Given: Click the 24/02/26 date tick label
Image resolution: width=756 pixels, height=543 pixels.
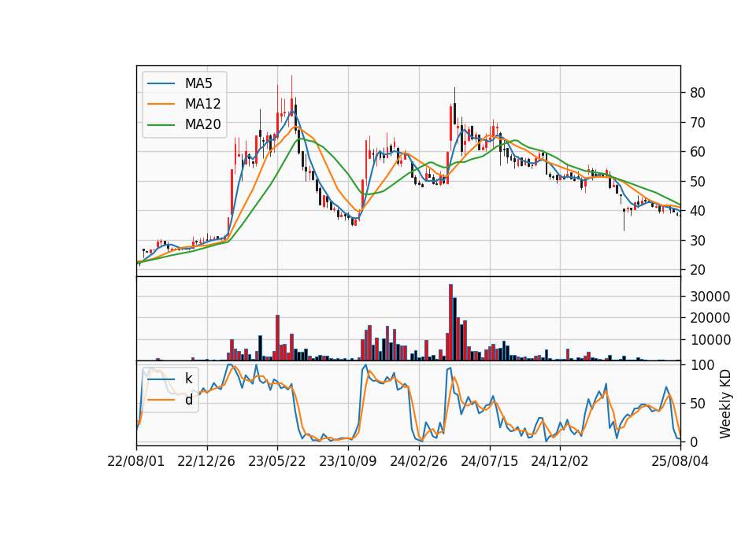Looking at the screenshot, I should tap(418, 461).
